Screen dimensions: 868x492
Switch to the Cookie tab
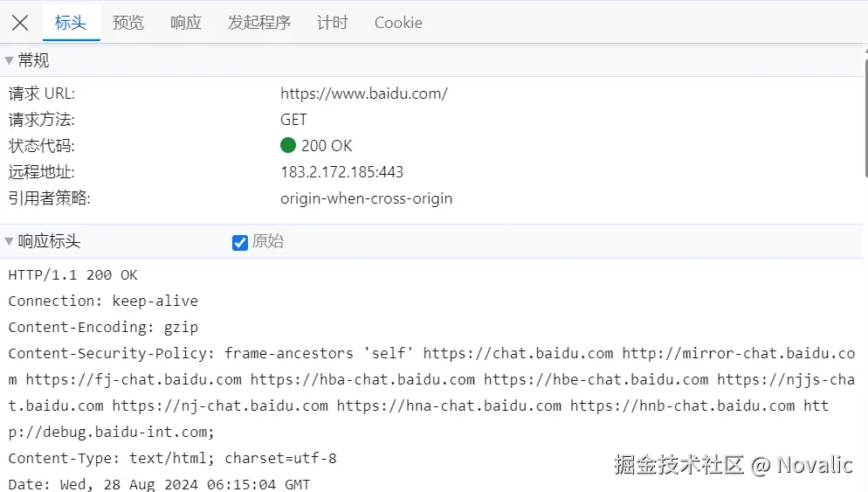398,23
